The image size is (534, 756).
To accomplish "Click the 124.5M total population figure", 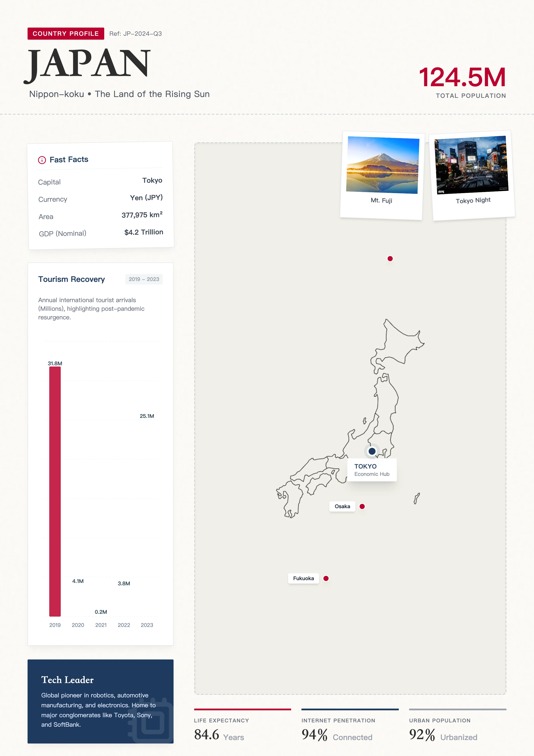I will pyautogui.click(x=462, y=77).
